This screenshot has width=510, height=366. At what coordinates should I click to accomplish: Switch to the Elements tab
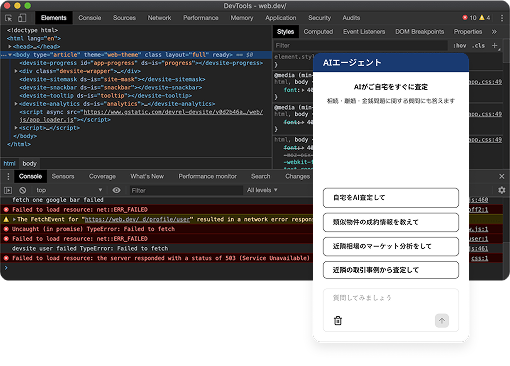[x=54, y=18]
